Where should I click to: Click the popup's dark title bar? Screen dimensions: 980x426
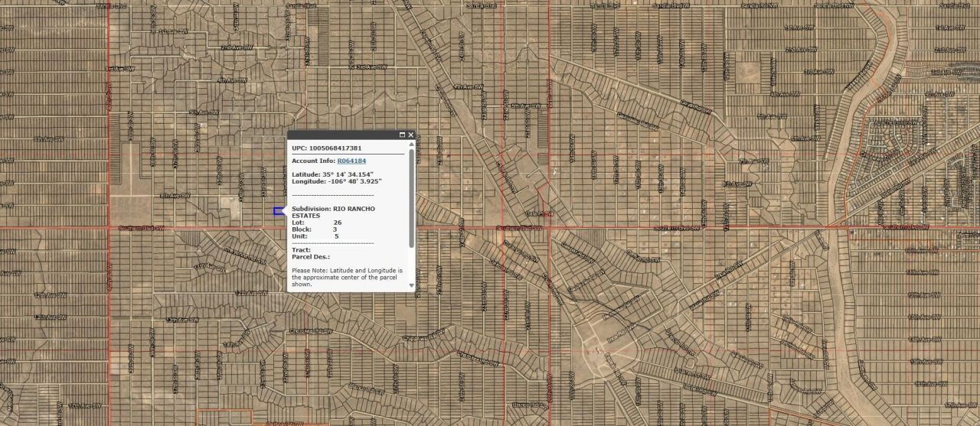point(345,135)
